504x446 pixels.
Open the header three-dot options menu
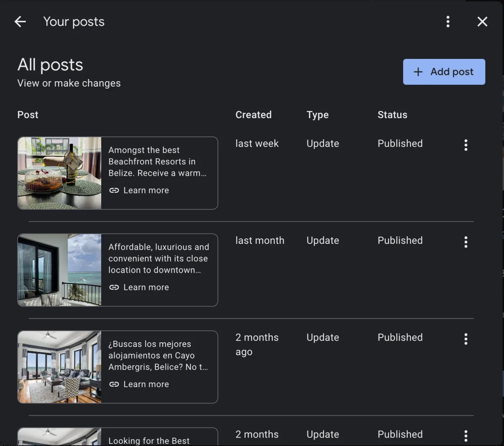(x=448, y=22)
